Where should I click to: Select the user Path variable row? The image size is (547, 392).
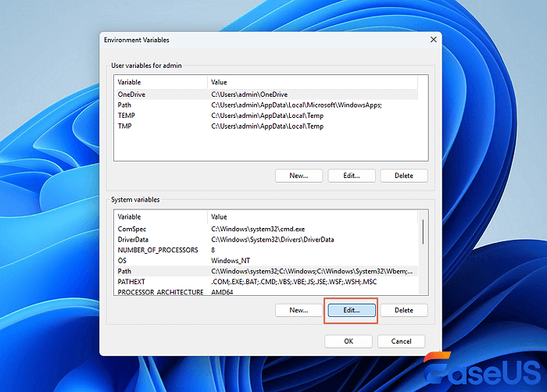(x=266, y=105)
